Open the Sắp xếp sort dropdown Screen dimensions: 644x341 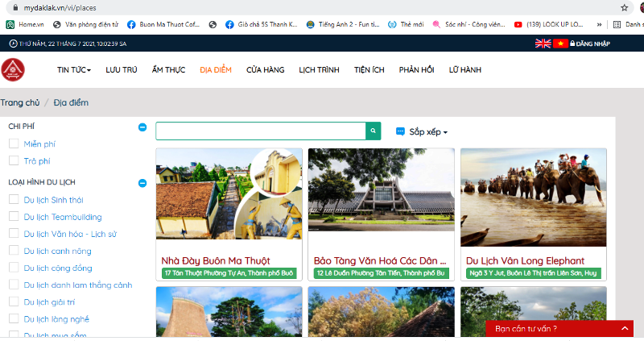(x=422, y=132)
